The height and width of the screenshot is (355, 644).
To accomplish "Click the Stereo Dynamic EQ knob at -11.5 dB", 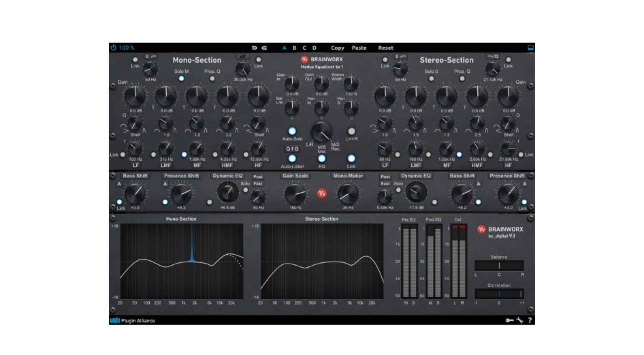I will coord(416,193).
